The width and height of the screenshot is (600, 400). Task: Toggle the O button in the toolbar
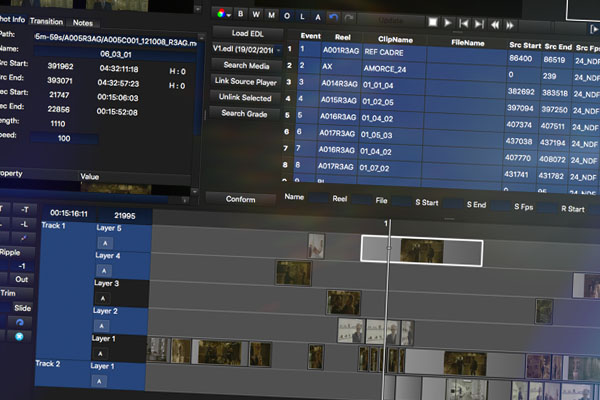tap(287, 16)
